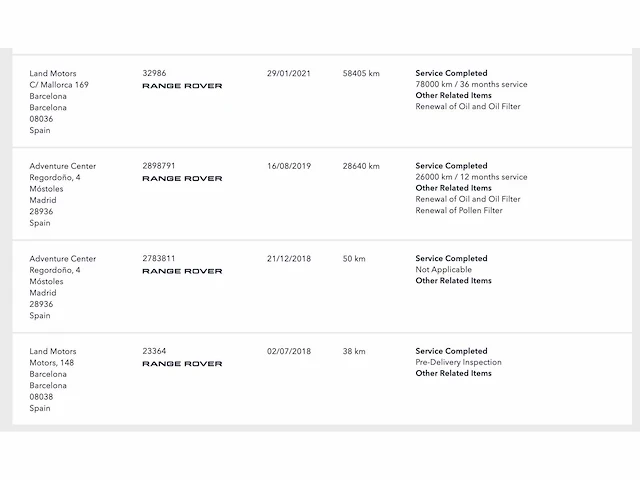Click the Pre-Delivery Inspection entry

pos(458,363)
